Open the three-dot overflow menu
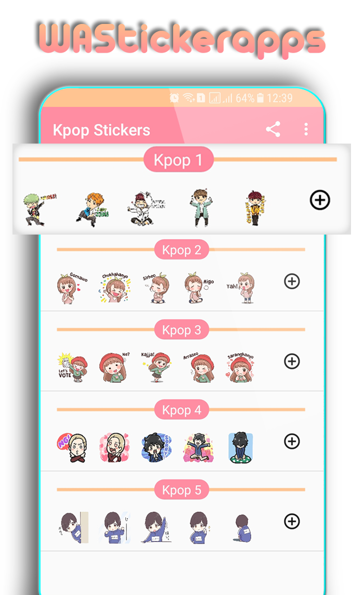Viewport: 364px width, 595px height. tap(306, 130)
